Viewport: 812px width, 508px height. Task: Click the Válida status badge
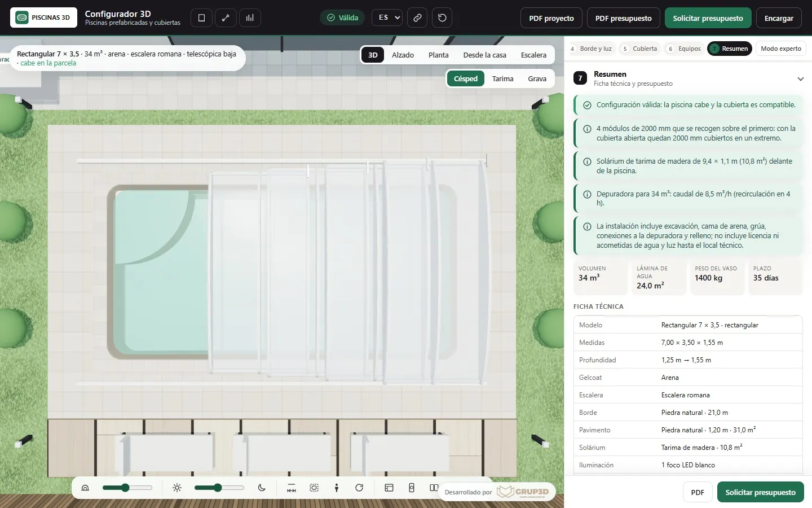coord(343,18)
